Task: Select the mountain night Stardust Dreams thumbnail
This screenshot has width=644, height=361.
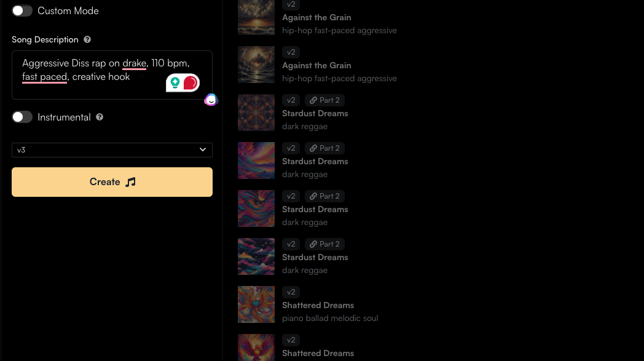Action: click(256, 256)
